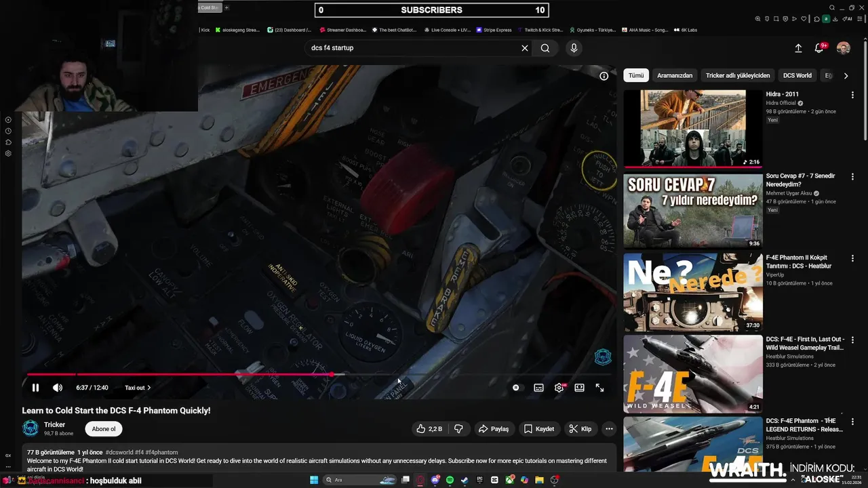868x488 pixels.
Task: Select the 'Tümü' filter chip
Action: pyautogui.click(x=636, y=76)
